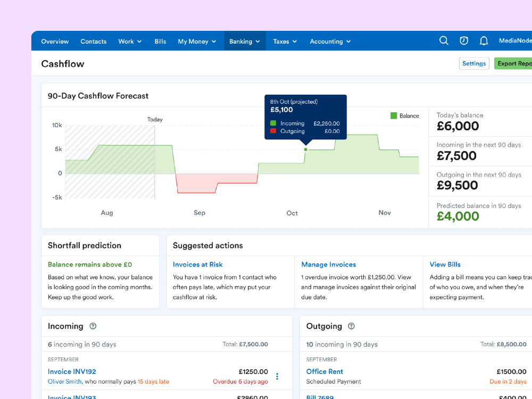Open the notifications bell
532x399 pixels.
(x=484, y=40)
